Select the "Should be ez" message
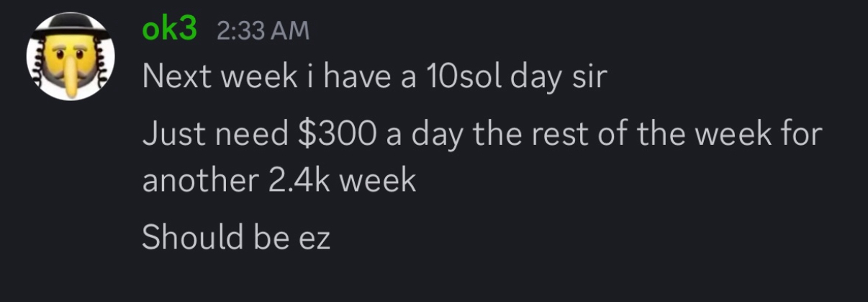 (x=236, y=236)
